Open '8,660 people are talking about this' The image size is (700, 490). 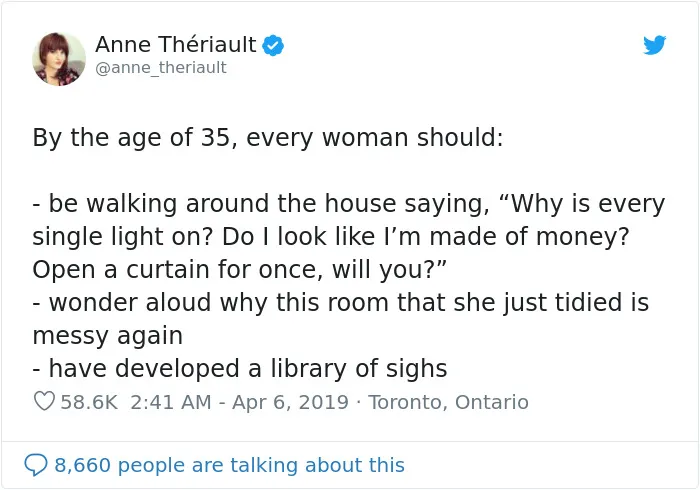tap(229, 465)
